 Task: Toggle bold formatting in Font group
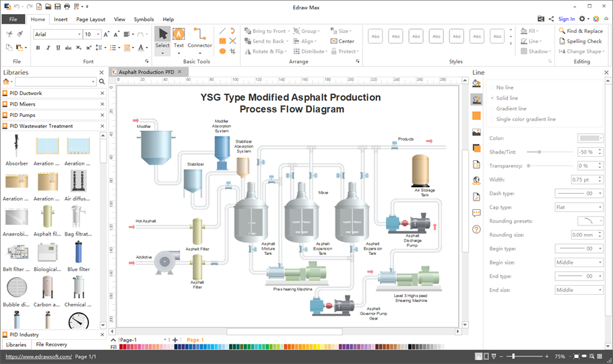point(38,48)
